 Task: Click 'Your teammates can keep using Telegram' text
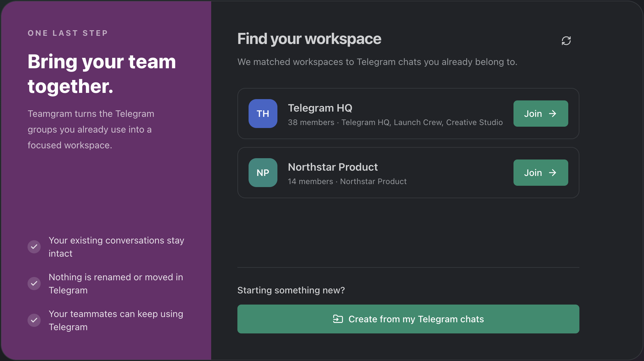click(x=116, y=320)
